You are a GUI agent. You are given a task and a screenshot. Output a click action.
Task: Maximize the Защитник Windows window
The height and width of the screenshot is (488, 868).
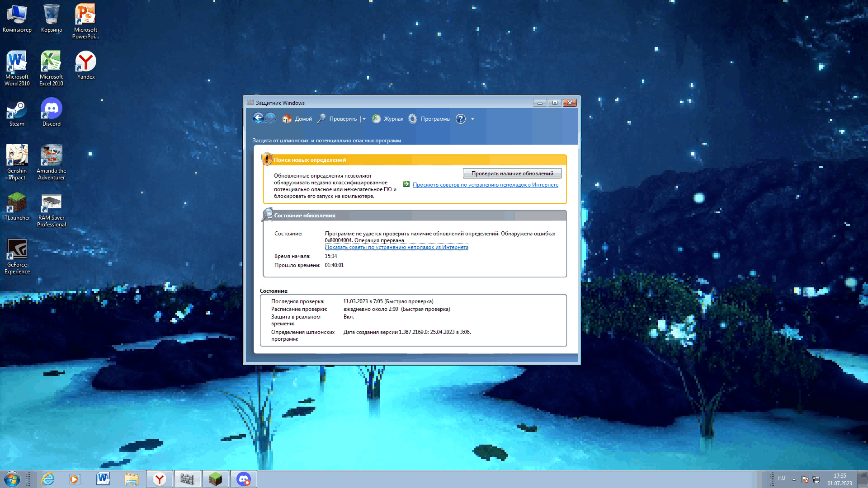555,103
